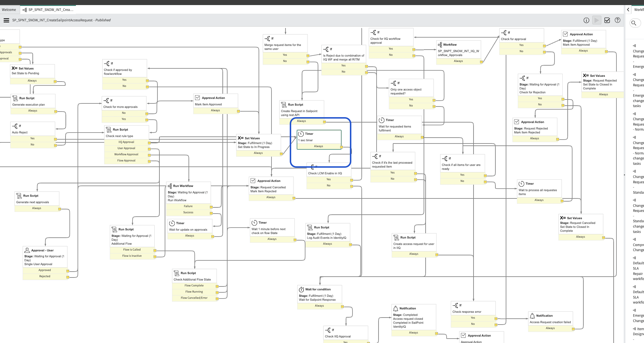Select the Wait for requested items fulfilment timer

click(x=400, y=128)
